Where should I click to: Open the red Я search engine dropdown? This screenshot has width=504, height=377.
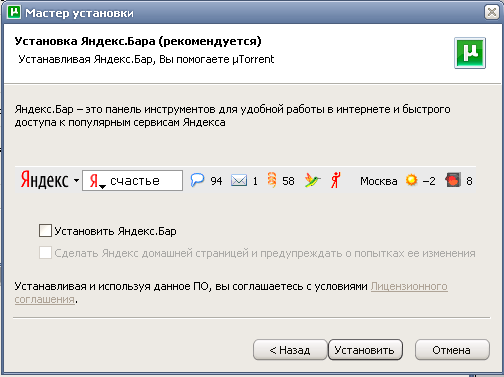[x=97, y=181]
